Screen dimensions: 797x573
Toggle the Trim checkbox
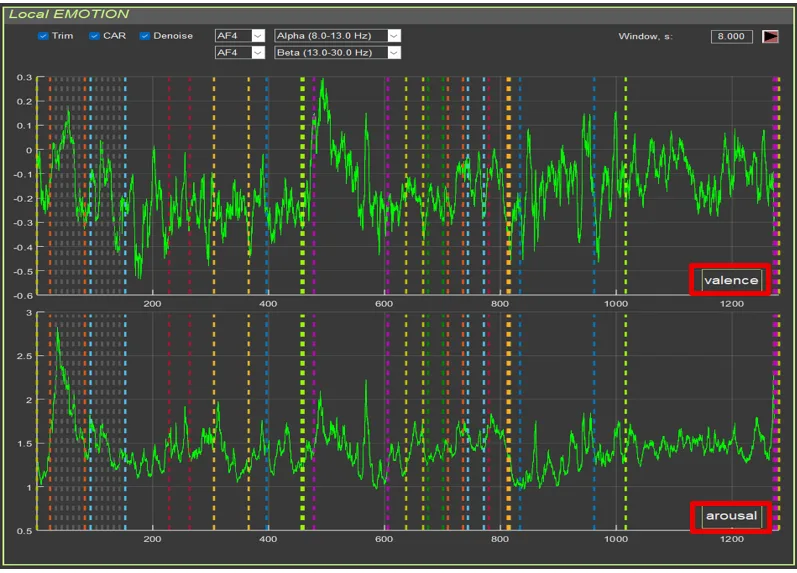pyautogui.click(x=43, y=36)
